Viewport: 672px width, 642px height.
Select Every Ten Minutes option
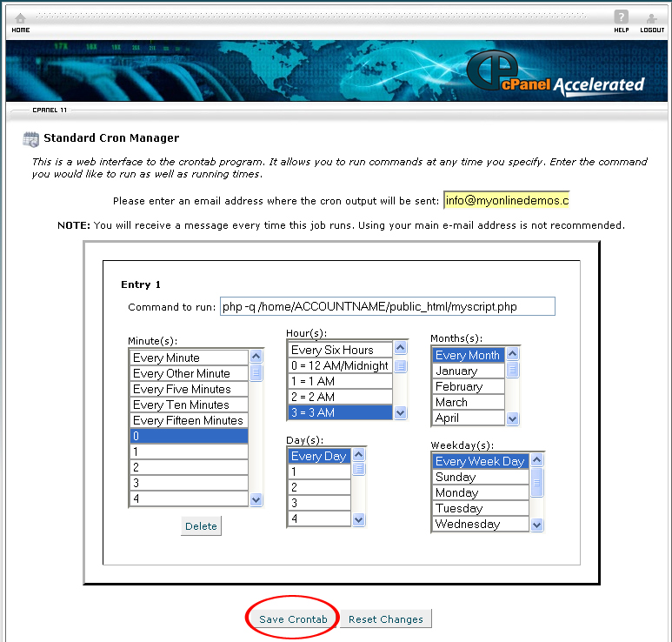[x=189, y=405]
